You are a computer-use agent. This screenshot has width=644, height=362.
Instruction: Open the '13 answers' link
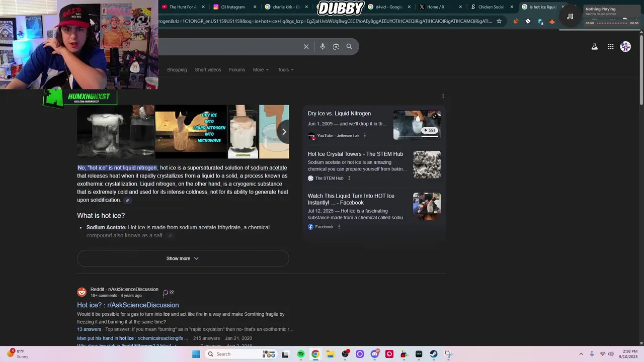[89, 329]
